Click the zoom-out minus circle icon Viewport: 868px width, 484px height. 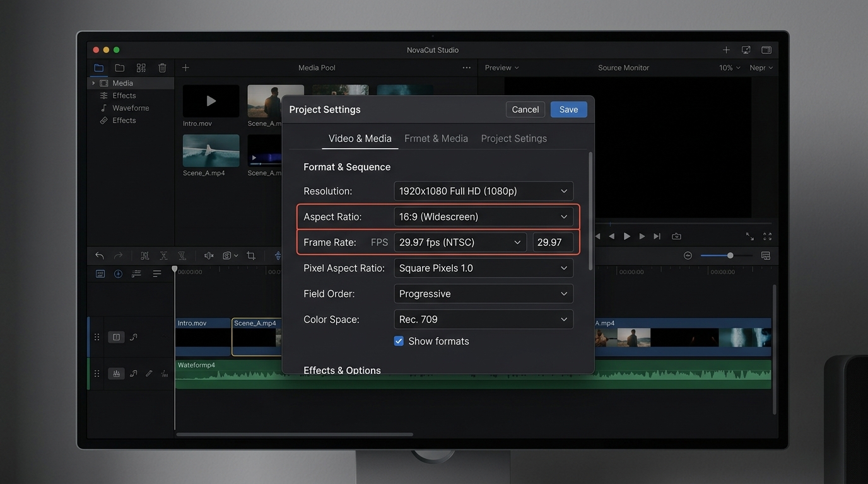[688, 255]
